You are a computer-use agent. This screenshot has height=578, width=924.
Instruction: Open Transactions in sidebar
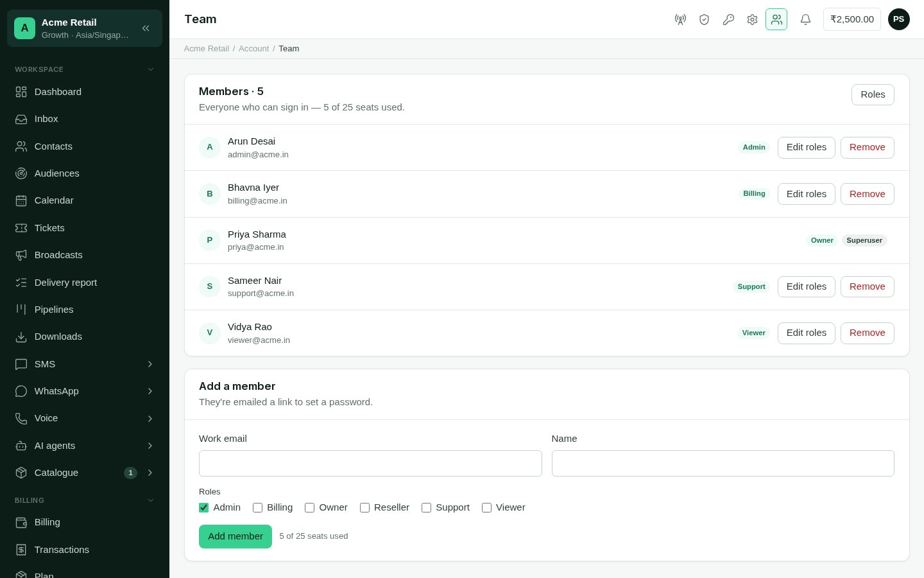(85, 550)
